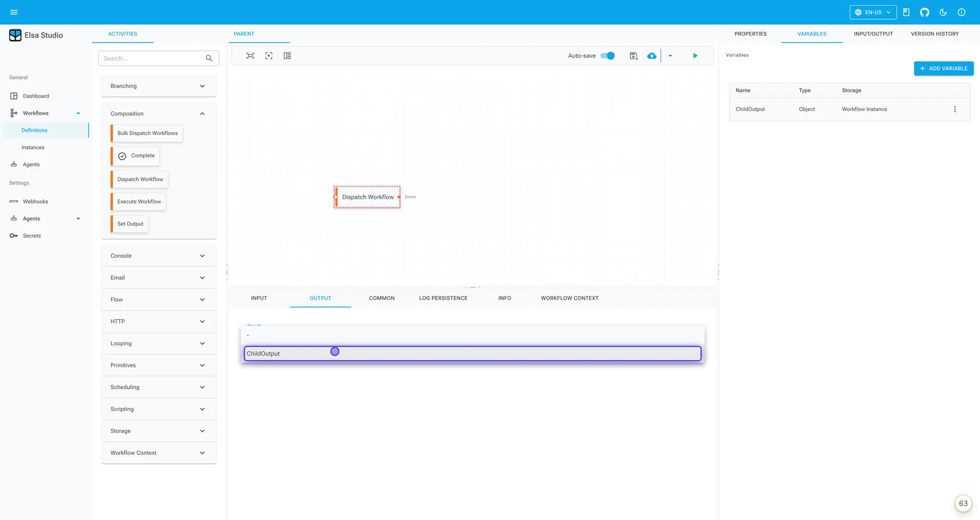Select ChildOutput in the result dropdown list
Screen dimensions: 980x520
[x=472, y=354]
